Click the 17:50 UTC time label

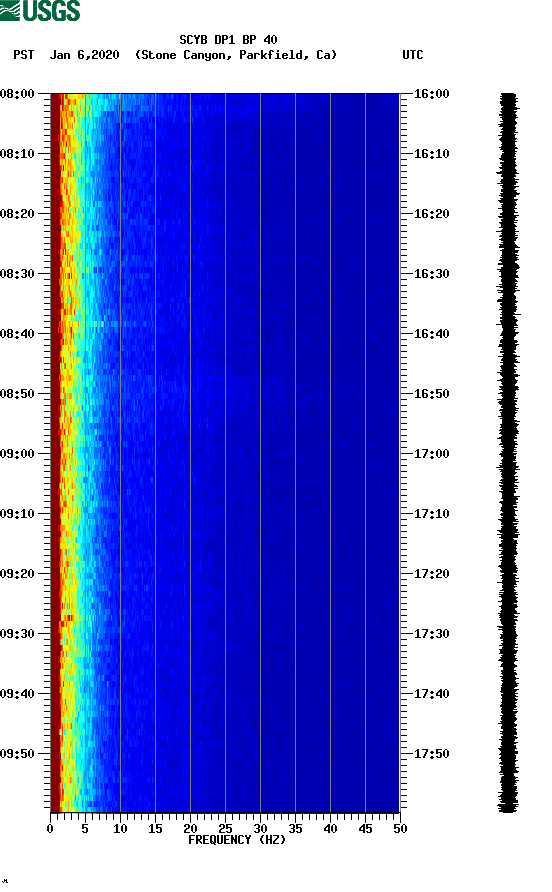pyautogui.click(x=431, y=754)
